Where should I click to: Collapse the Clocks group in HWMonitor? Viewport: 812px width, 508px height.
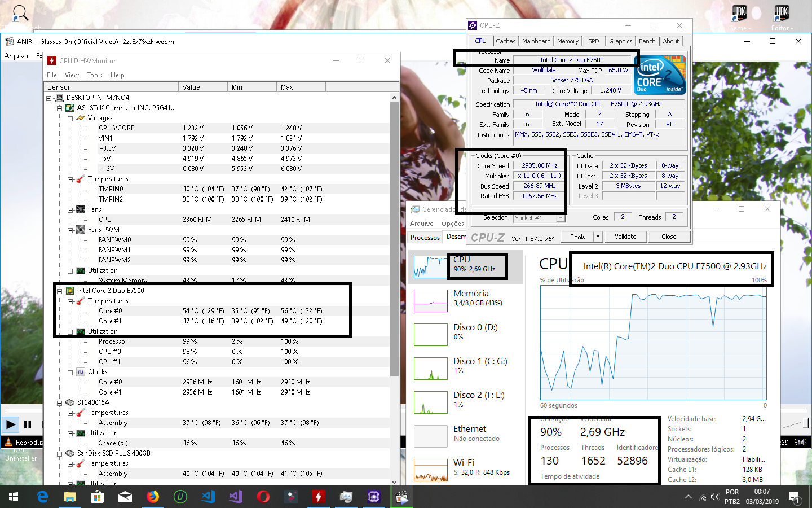click(x=70, y=372)
